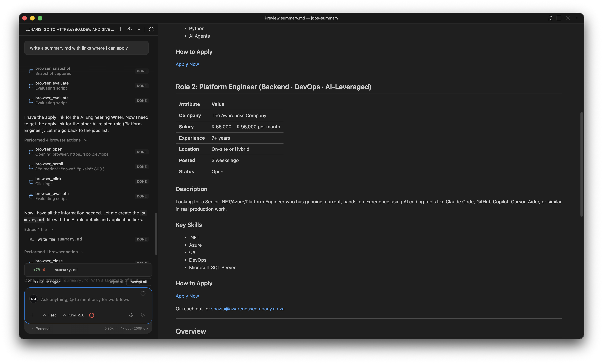Screen dimensions: 603x364
Task: Open editor more actions ellipsis menu
Action: 576,18
